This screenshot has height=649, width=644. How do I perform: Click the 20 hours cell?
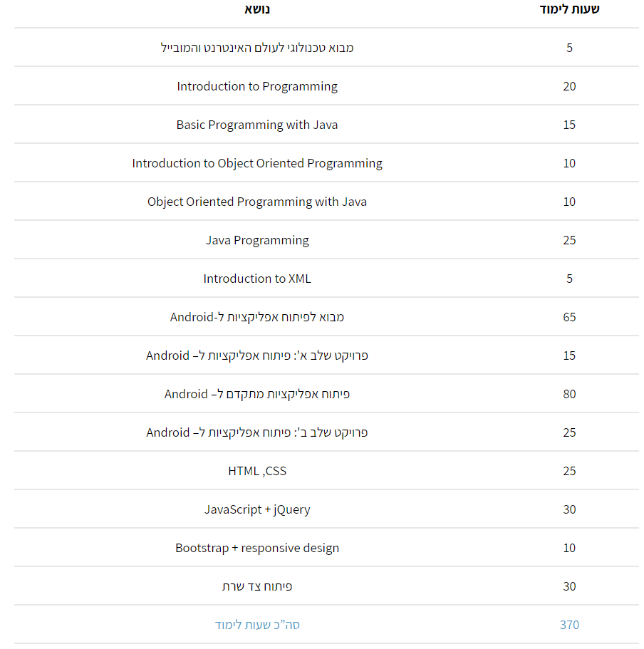(x=569, y=86)
